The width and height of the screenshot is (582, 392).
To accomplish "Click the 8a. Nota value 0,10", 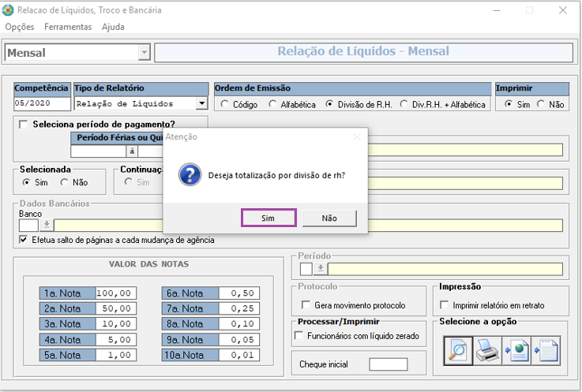I will click(x=239, y=323).
